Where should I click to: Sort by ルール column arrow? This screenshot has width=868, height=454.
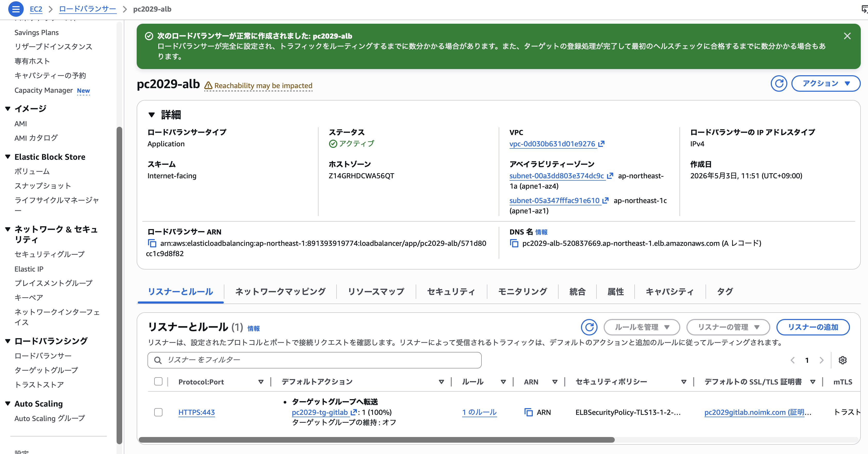click(x=503, y=382)
